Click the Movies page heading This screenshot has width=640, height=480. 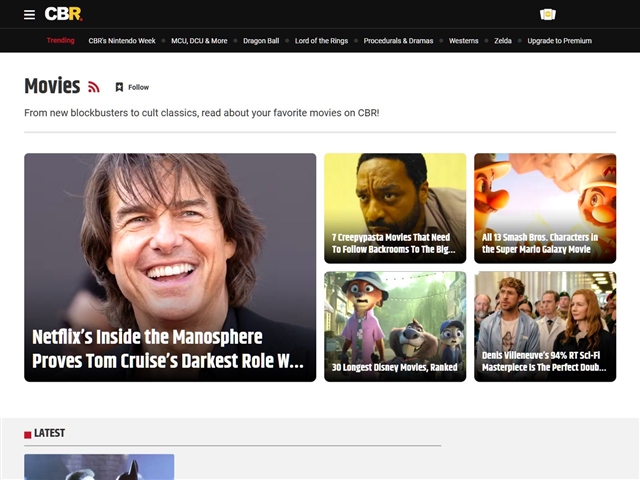[x=52, y=86]
